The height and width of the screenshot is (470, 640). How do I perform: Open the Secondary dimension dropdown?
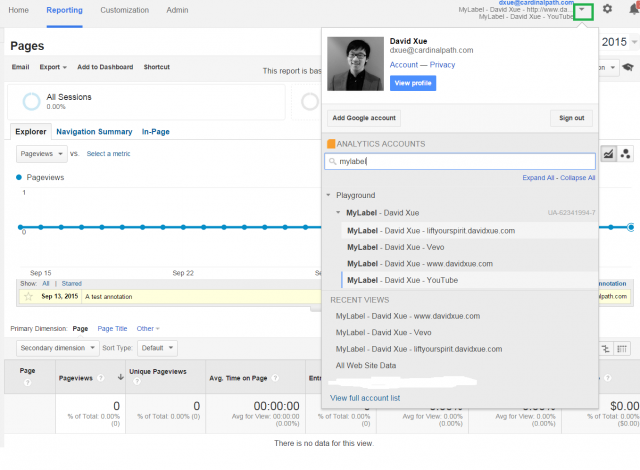[58, 348]
